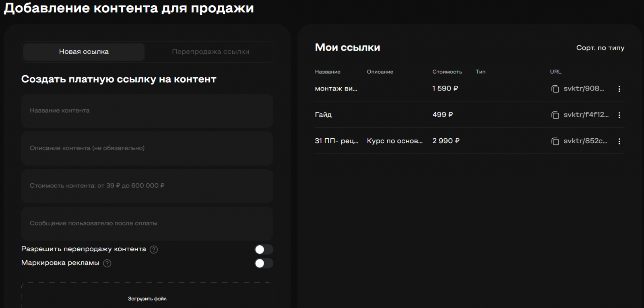Copy the svktr/852c... link URL
644x308 pixels.
[555, 141]
